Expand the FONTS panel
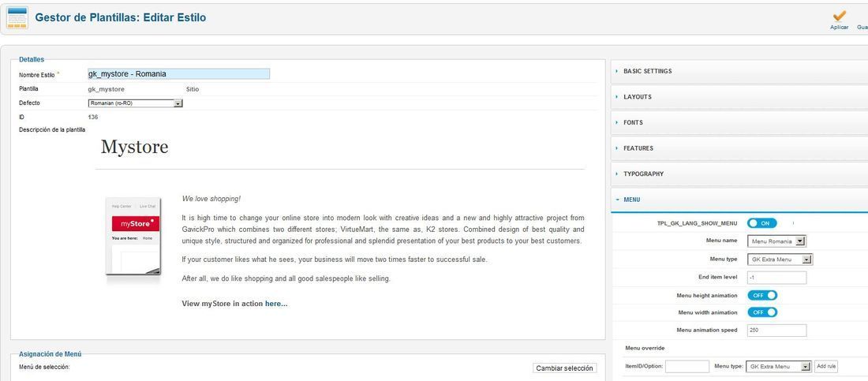 click(x=739, y=122)
